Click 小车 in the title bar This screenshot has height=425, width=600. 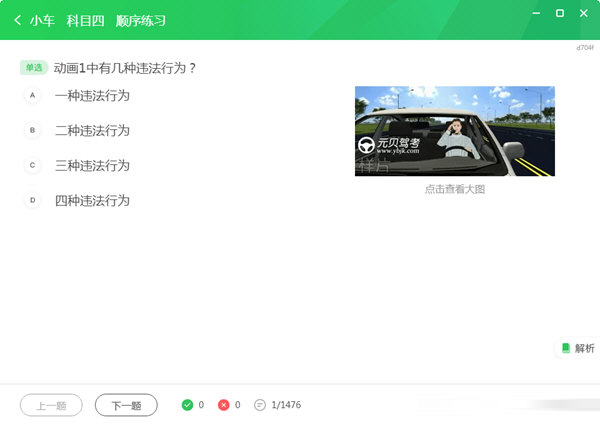click(x=42, y=20)
